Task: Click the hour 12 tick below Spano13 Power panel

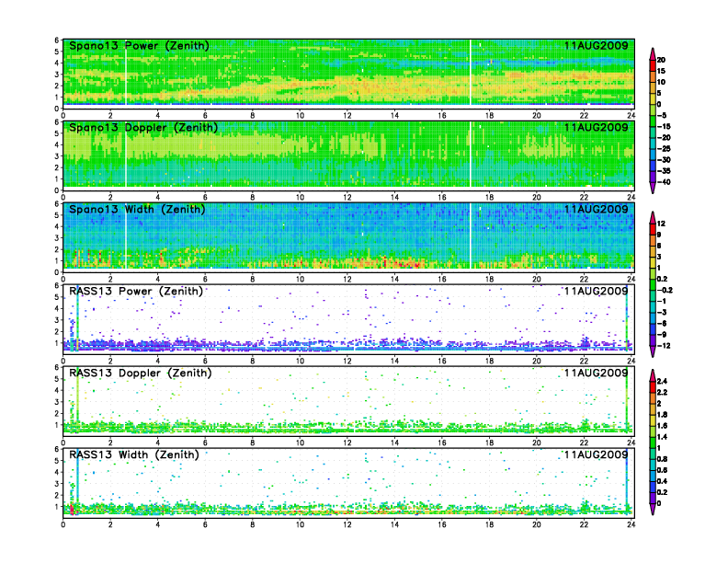Action: [x=347, y=116]
